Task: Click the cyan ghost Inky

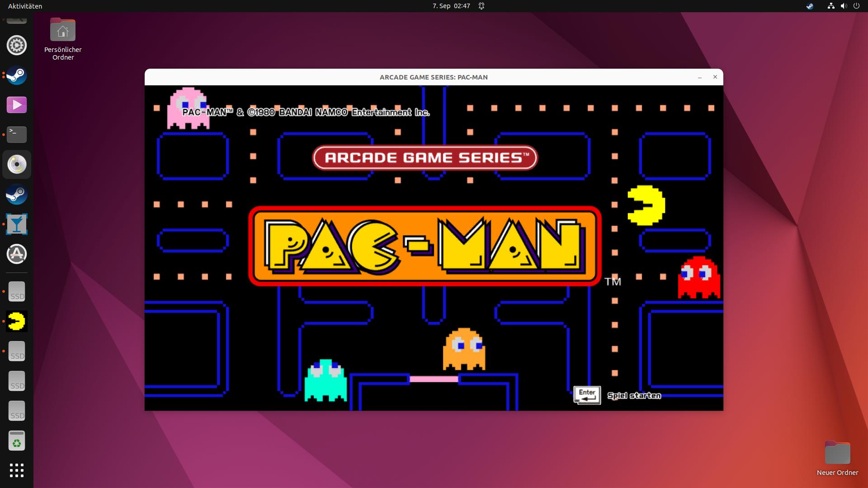Action: [325, 380]
